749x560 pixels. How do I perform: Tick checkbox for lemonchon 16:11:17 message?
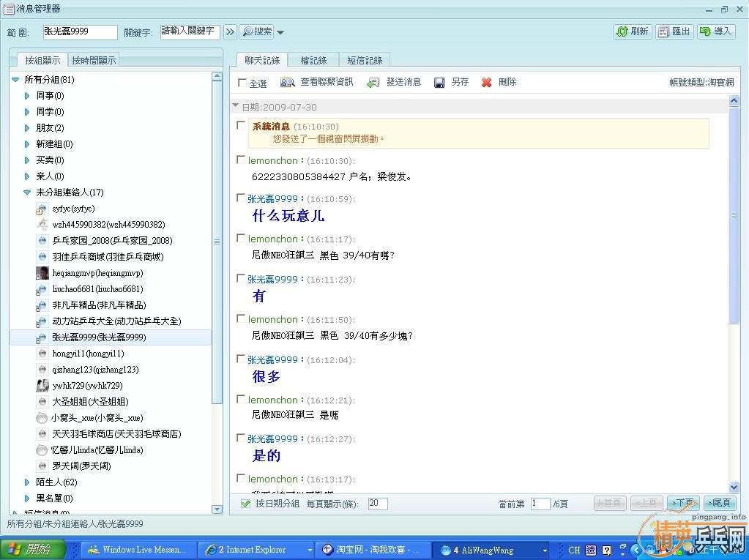[241, 238]
